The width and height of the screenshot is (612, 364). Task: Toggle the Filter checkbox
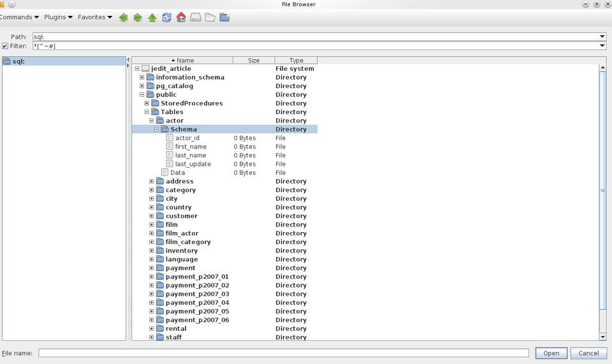(x=5, y=46)
